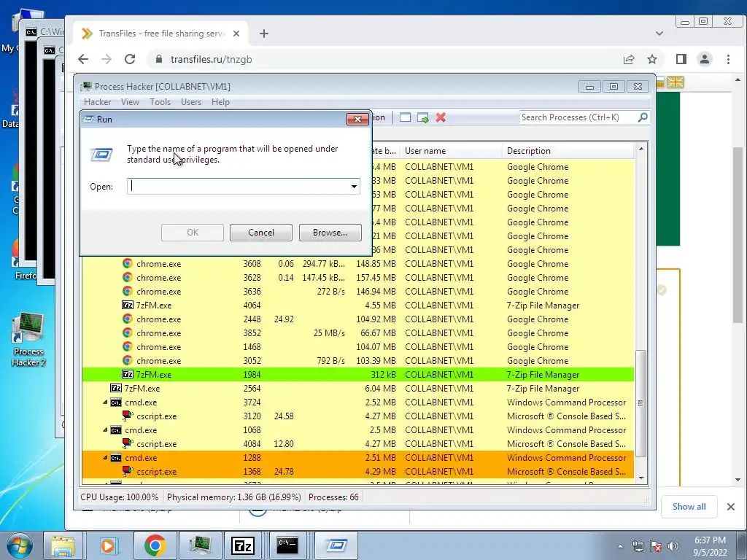747x560 pixels.
Task: Click the CPU Usage status bar entry
Action: pos(119,497)
